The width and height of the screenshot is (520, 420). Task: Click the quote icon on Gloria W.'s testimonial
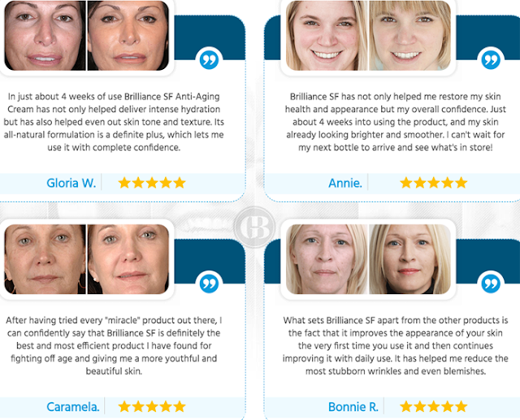pyautogui.click(x=209, y=60)
